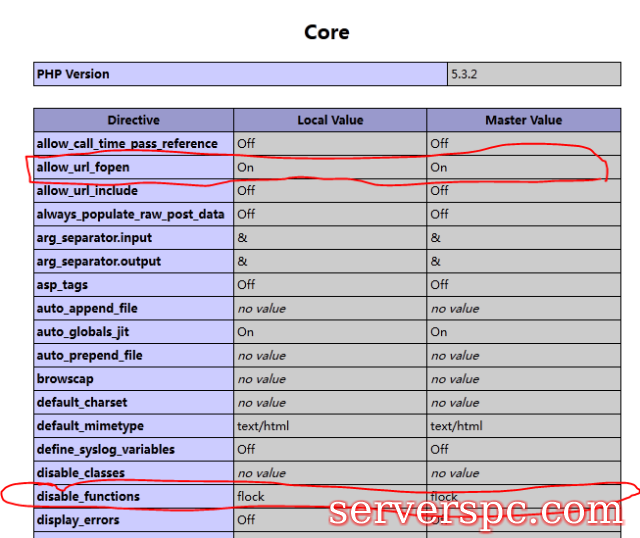Image resolution: width=640 pixels, height=538 pixels.
Task: Select the 'default_mimetype' directive cell
Action: [x=133, y=426]
